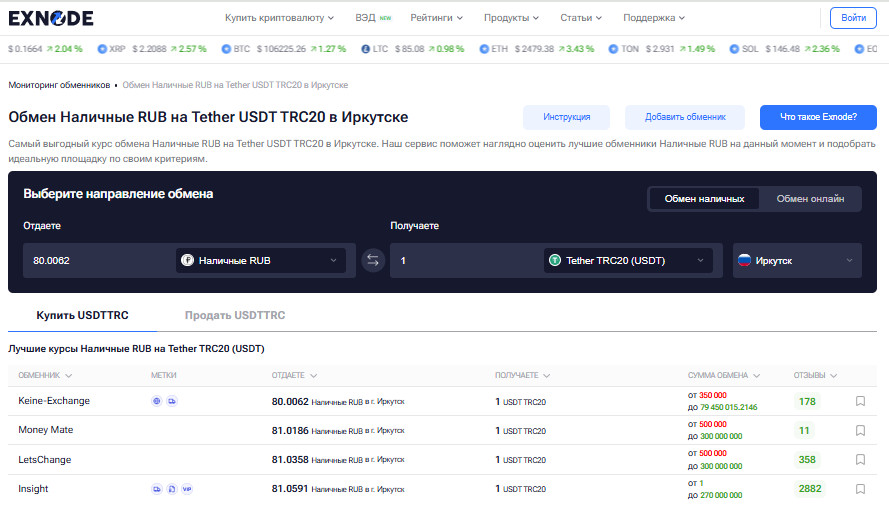Open Иркутск city dropdown

[797, 260]
